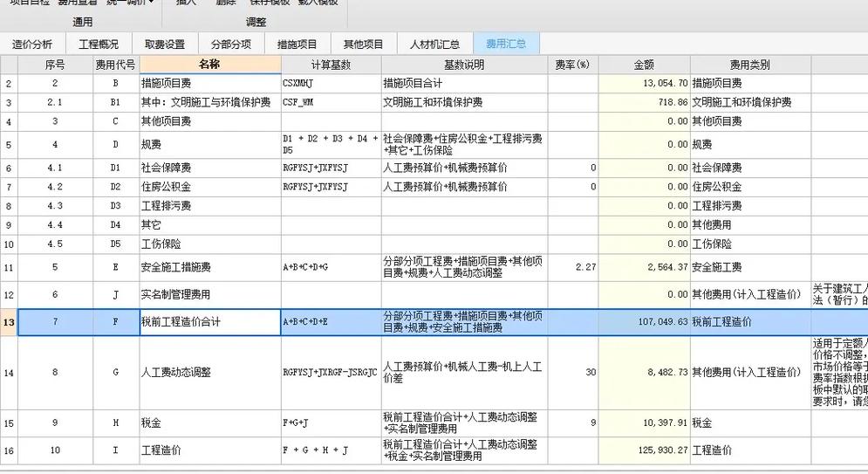The image size is (868, 474).
Task: Select the name cell 规费
Action: 210,145
